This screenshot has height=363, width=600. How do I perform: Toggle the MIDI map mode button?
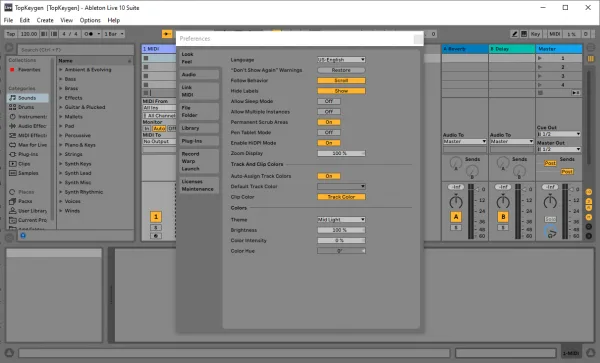[x=554, y=34]
